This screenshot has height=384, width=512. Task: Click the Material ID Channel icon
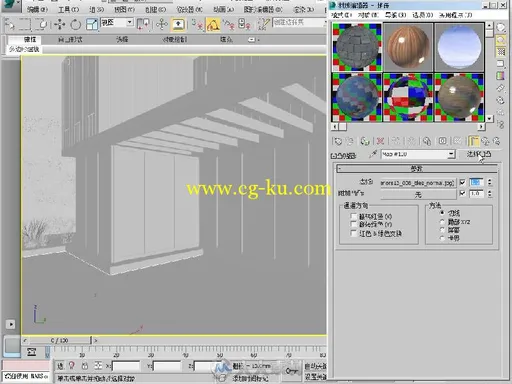pos(442,141)
